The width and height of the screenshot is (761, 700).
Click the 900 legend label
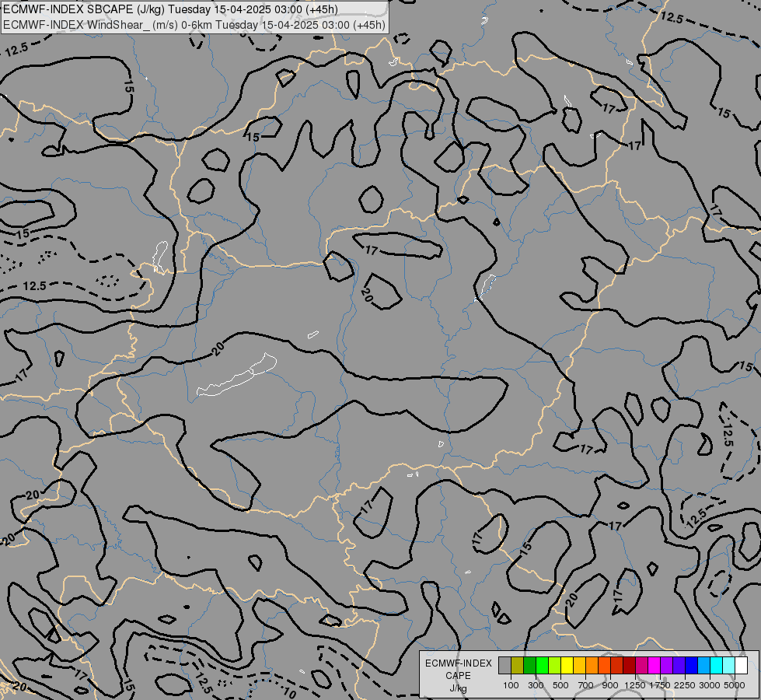coord(610,685)
